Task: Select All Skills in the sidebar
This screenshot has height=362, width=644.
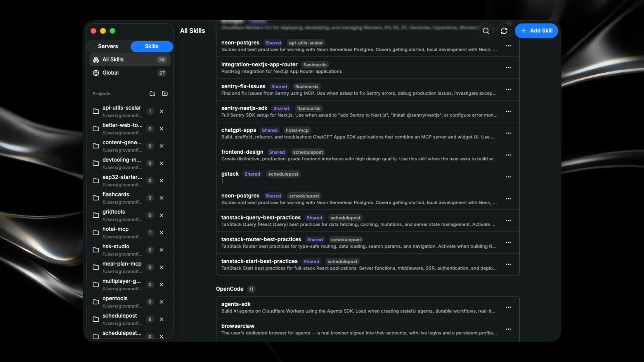Action: (130, 60)
